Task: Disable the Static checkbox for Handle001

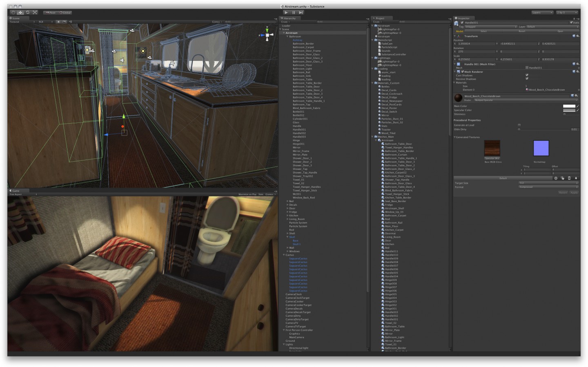Action: tap(572, 22)
